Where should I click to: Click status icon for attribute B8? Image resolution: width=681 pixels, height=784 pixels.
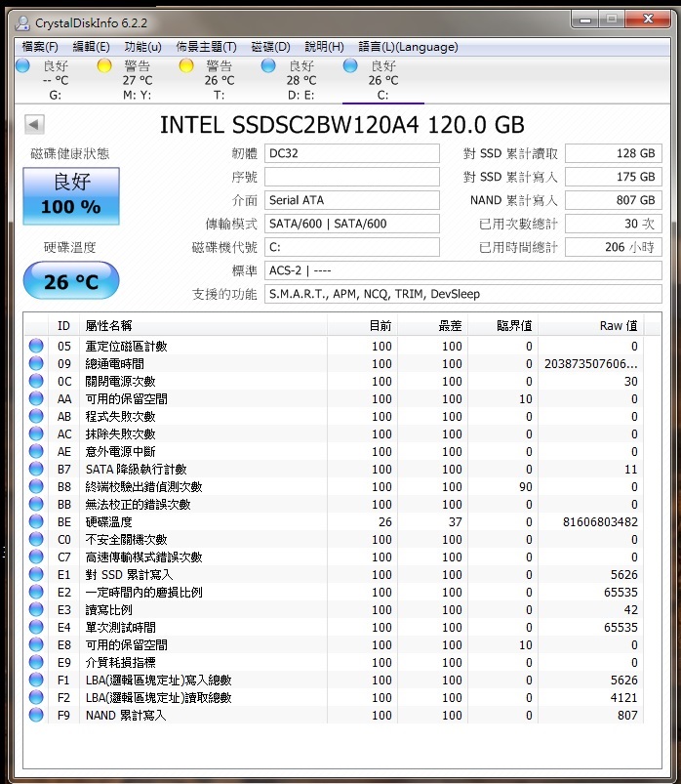coord(36,486)
